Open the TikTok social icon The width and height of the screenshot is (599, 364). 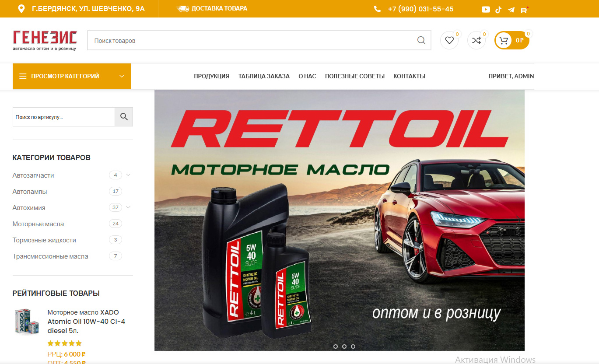pyautogui.click(x=498, y=10)
